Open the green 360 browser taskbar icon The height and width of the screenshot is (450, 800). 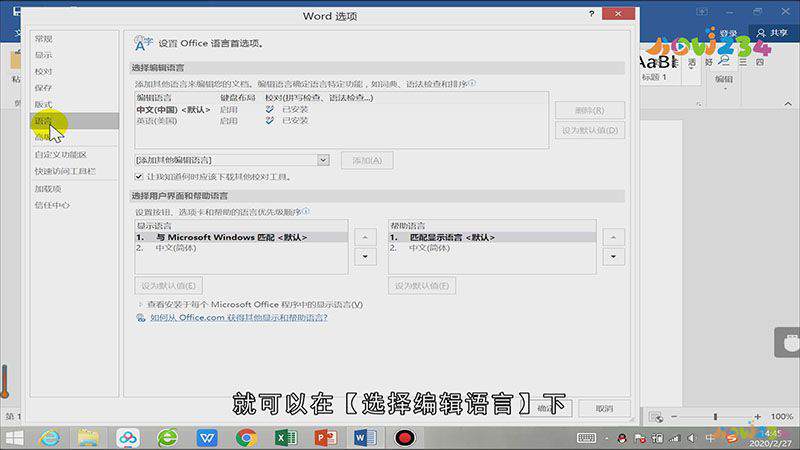coord(167,438)
